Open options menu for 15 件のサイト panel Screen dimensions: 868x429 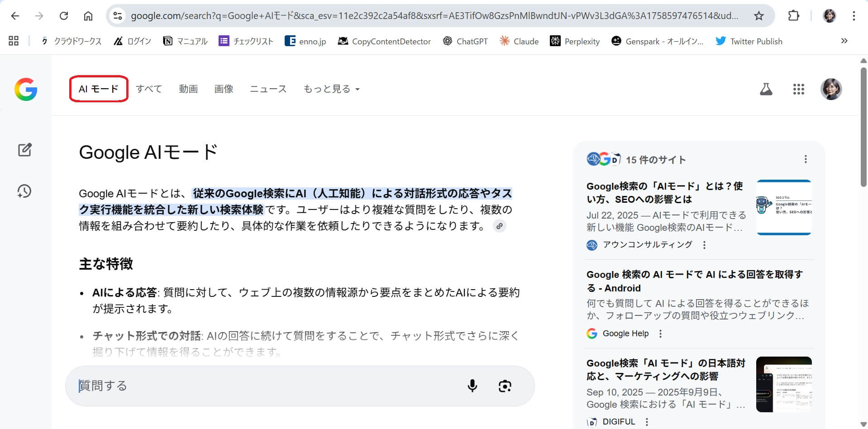(805, 159)
